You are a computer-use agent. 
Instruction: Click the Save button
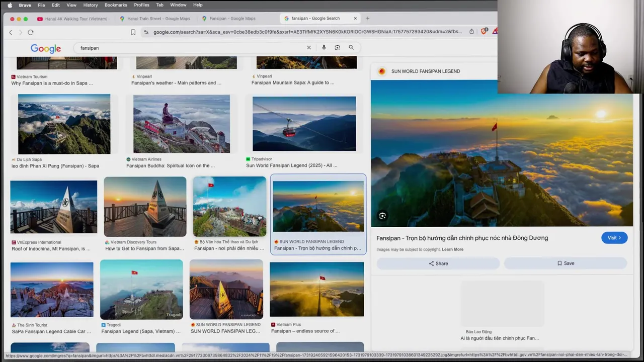tap(566, 263)
